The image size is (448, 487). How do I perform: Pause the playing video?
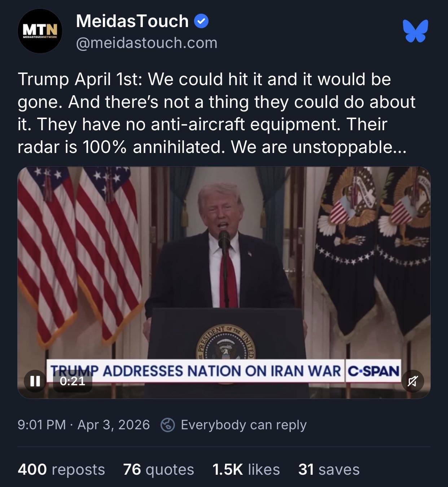coord(35,381)
